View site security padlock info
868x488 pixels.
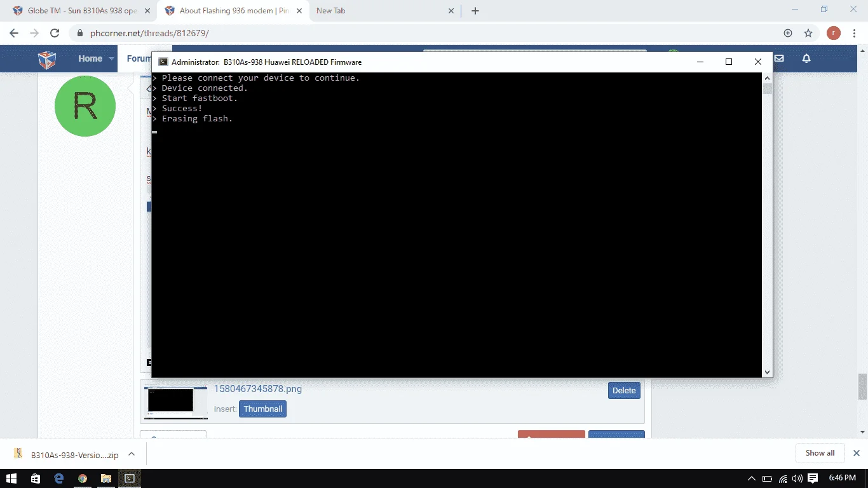80,33
